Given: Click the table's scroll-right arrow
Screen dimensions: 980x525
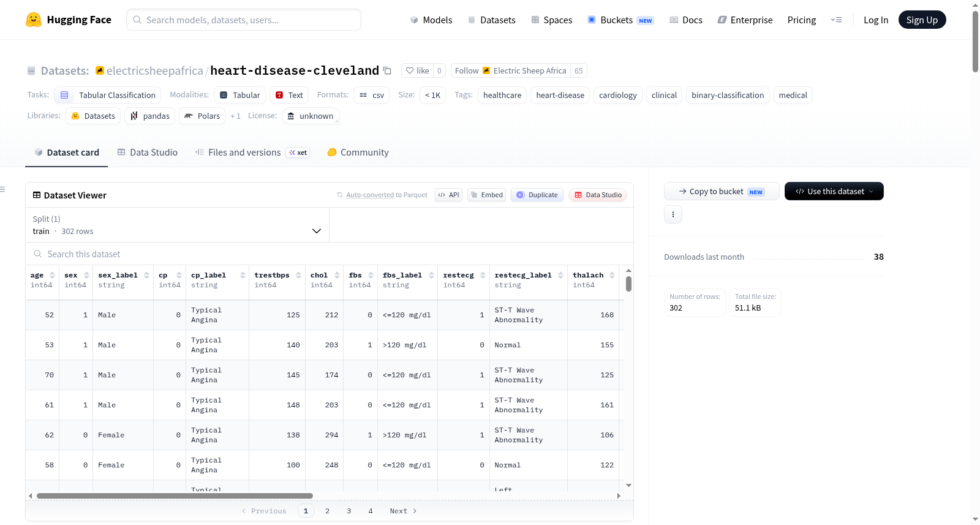Looking at the screenshot, I should point(619,496).
